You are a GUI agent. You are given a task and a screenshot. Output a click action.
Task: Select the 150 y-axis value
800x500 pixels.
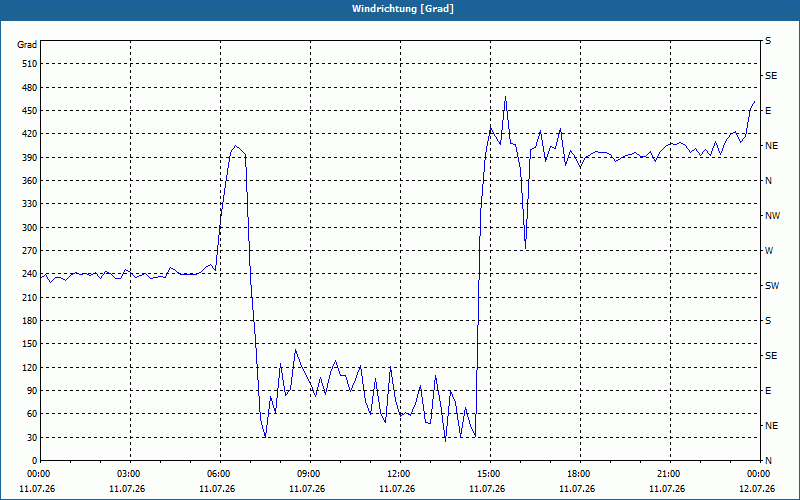[x=30, y=344]
